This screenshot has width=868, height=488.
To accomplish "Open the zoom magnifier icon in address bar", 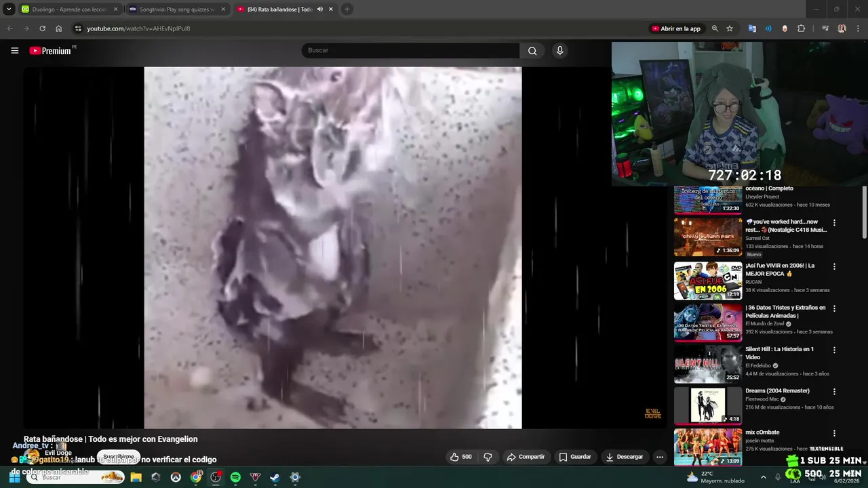I will (x=715, y=28).
